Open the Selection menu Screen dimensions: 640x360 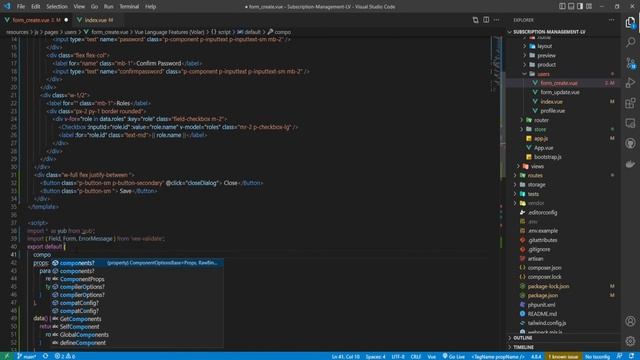pyautogui.click(x=57, y=7)
